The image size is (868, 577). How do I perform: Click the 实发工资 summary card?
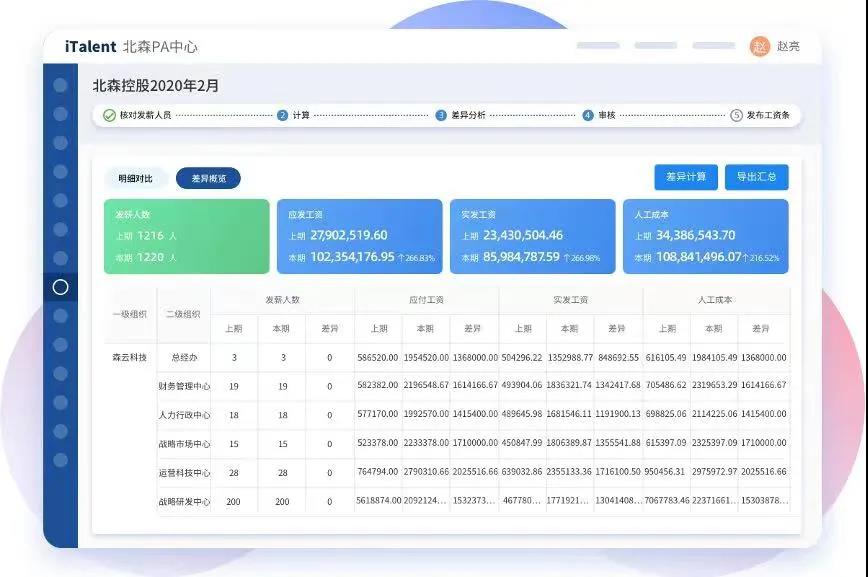click(532, 236)
